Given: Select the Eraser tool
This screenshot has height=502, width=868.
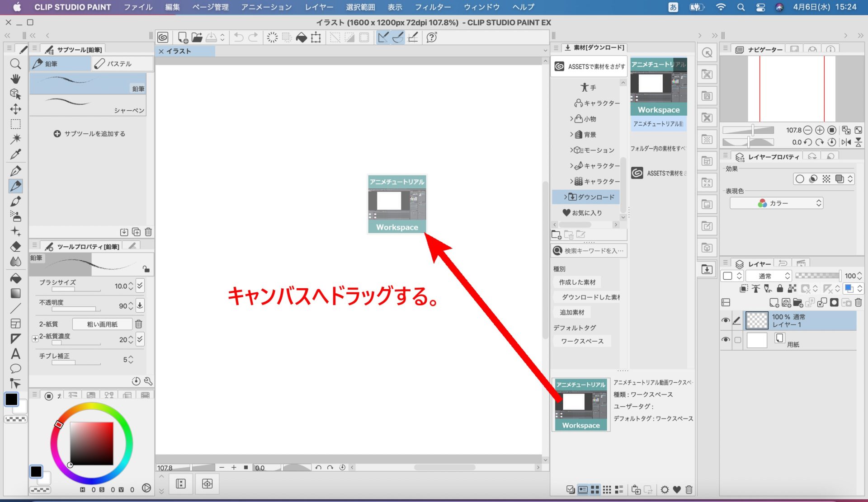Looking at the screenshot, I should tap(15, 247).
